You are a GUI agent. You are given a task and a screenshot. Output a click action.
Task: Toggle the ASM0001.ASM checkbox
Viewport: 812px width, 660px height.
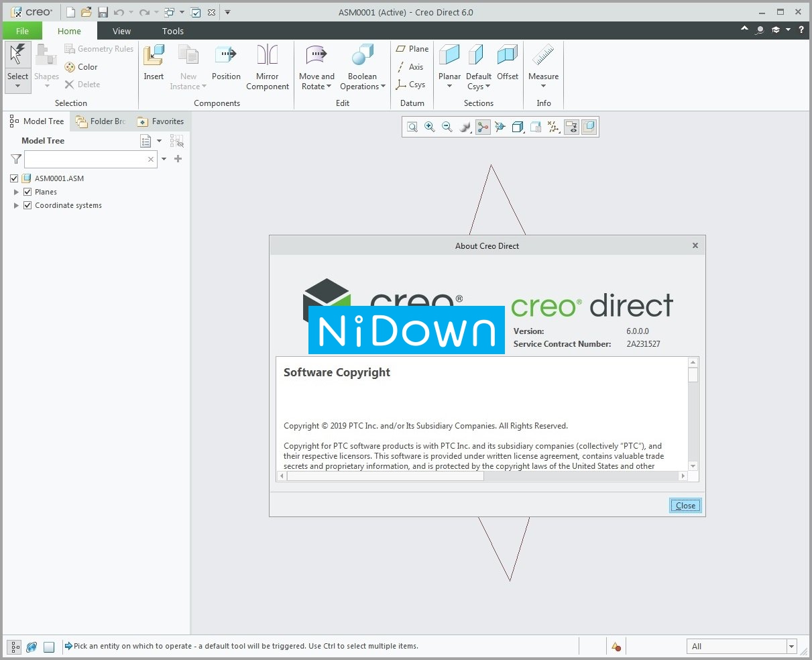click(14, 178)
